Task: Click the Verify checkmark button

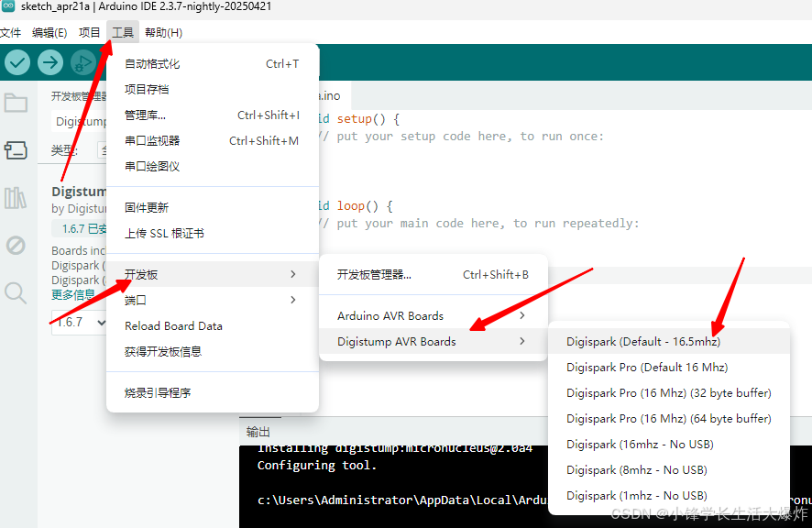Action: click(17, 62)
